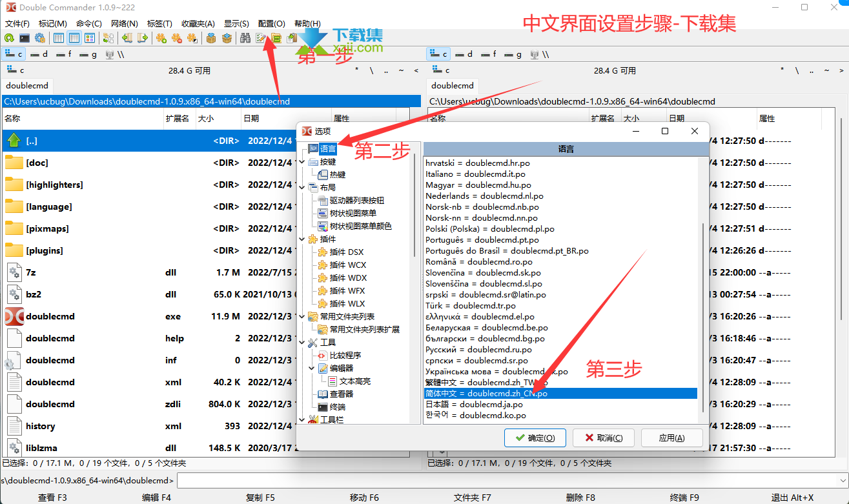Select drive g in right panel
The image size is (849, 504).
513,54
